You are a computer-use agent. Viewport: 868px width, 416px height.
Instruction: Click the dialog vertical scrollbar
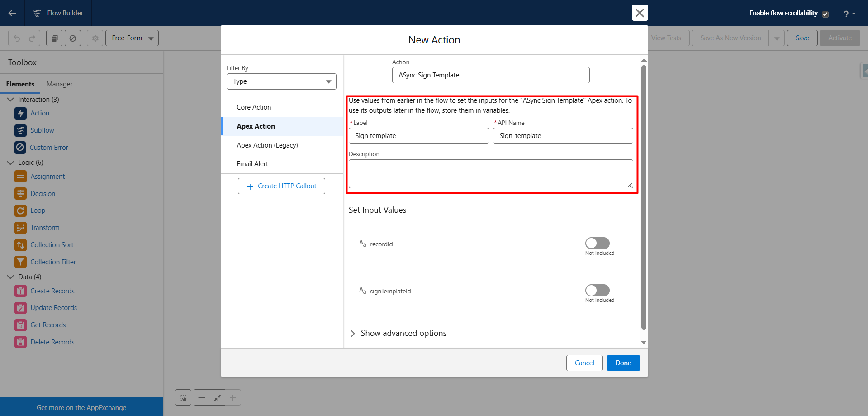[644, 197]
